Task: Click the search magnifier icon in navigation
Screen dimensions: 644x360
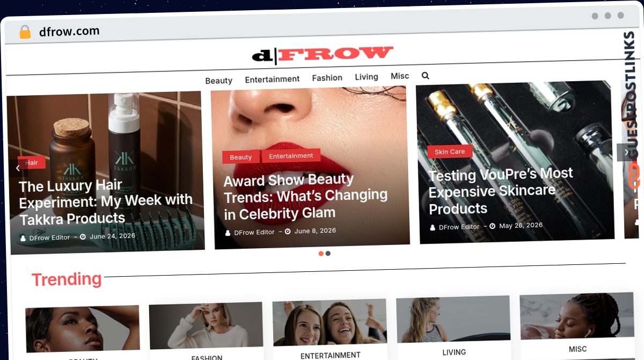Action: 426,76
